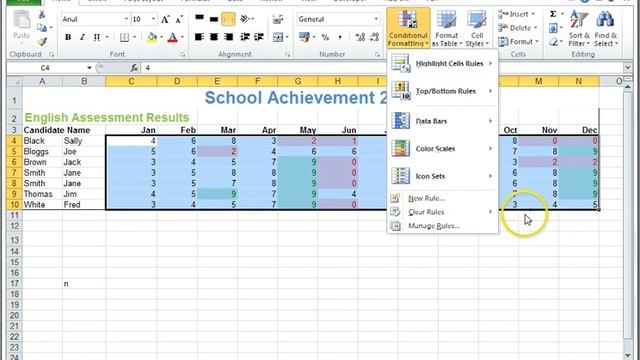
Task: Click the Increase Indent icon
Action: point(259,37)
